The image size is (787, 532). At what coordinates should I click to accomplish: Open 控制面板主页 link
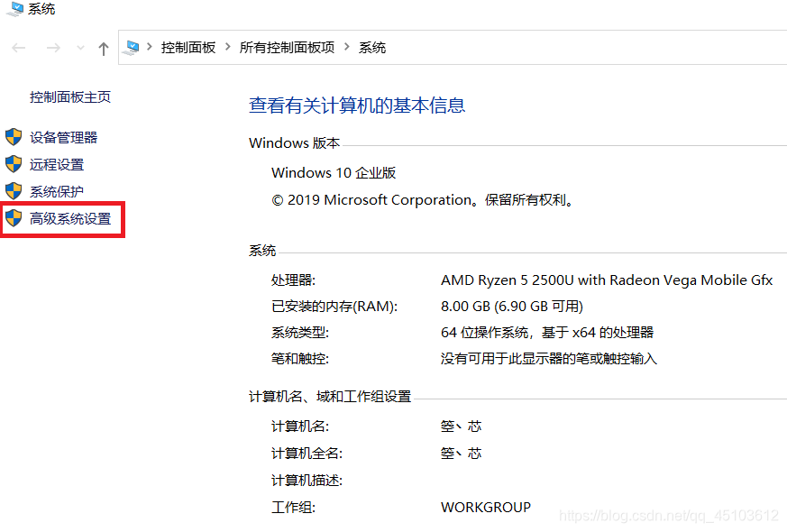(70, 96)
